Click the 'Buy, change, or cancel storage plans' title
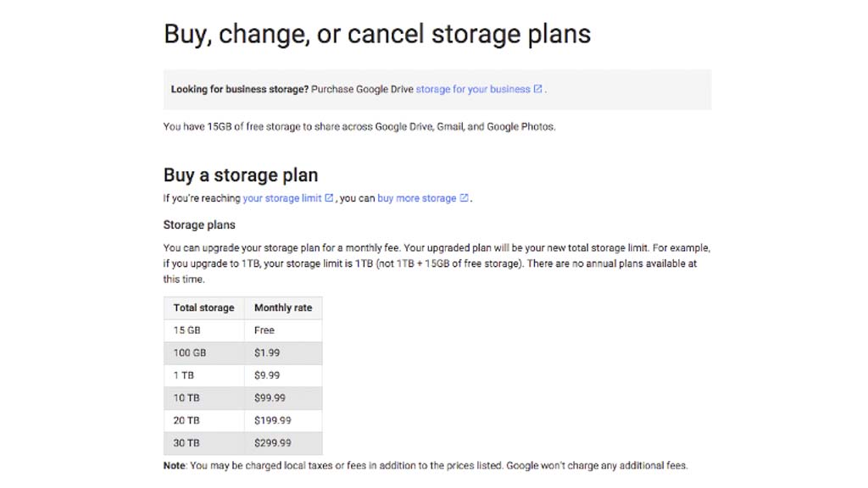Viewport: 868px width, 488px height. pos(376,35)
